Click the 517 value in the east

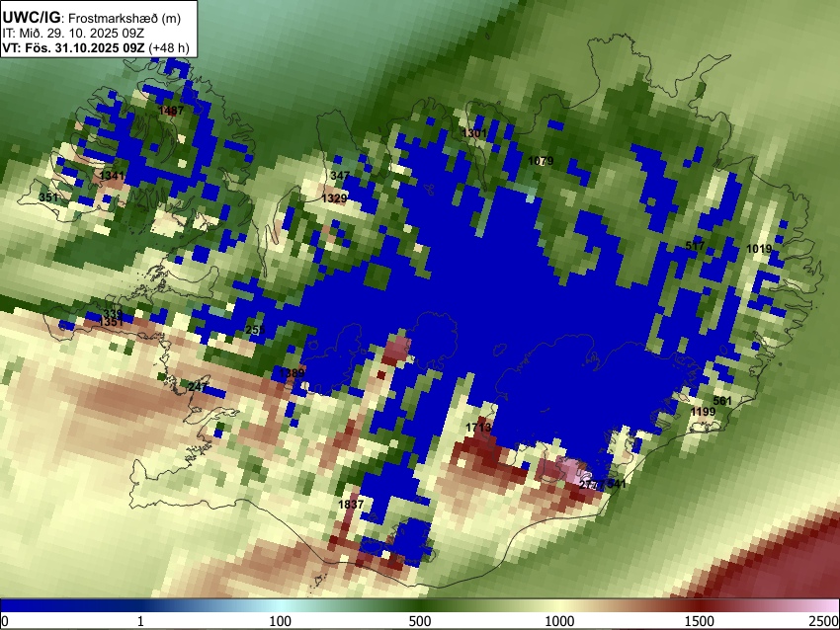tap(696, 246)
